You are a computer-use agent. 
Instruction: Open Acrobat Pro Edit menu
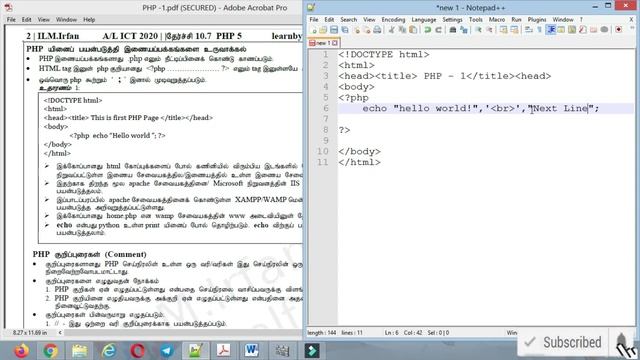point(27,20)
